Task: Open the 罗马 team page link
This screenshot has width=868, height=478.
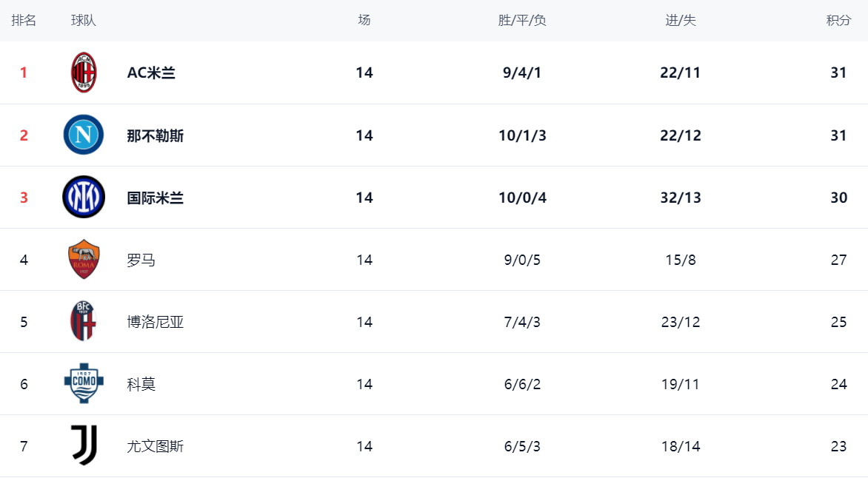Action: pos(141,260)
